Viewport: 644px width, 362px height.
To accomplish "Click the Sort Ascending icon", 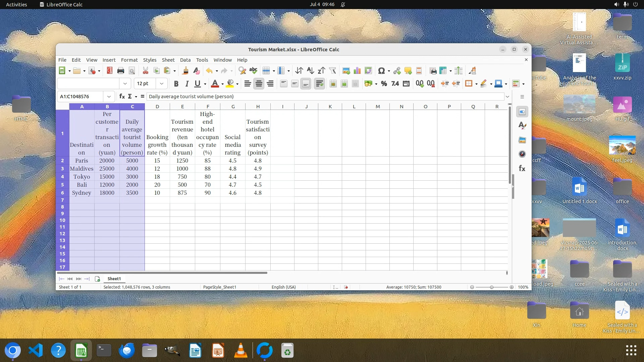I will 310,71.
